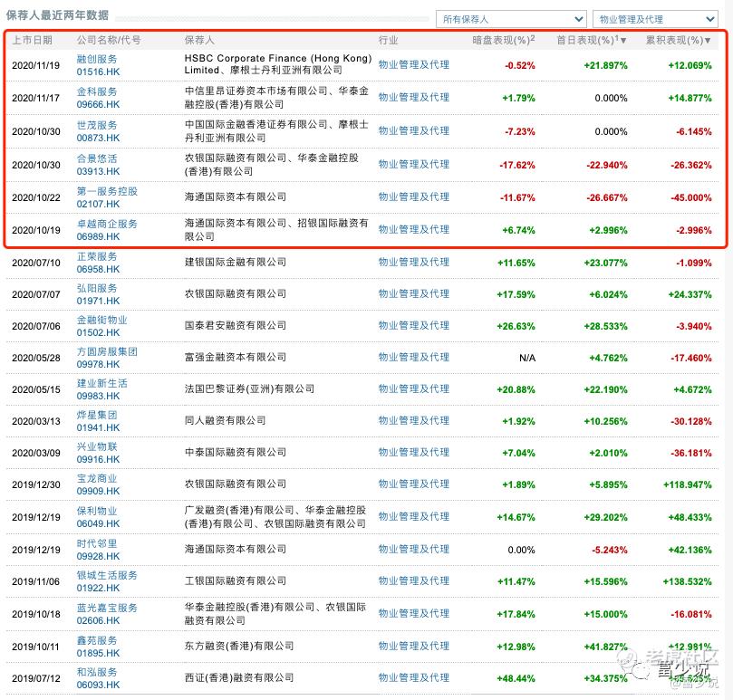Open stock code 01516.HK
Image resolution: width=733 pixels, height=700 pixels.
click(x=98, y=72)
